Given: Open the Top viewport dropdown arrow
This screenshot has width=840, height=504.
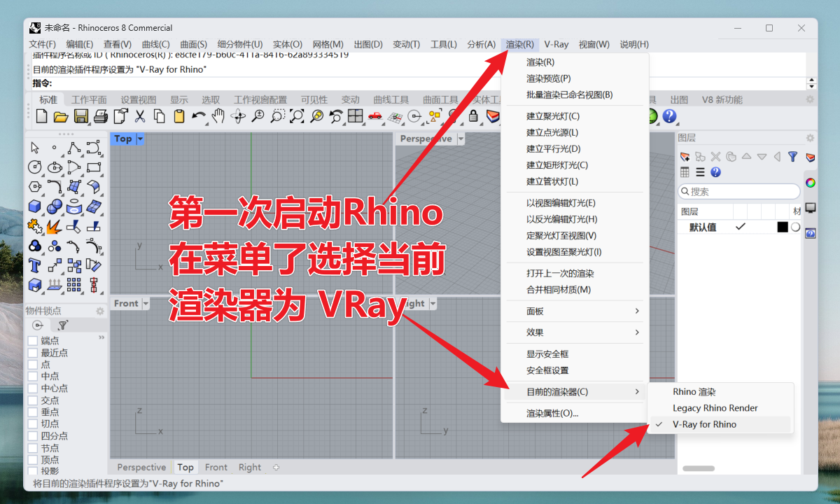Looking at the screenshot, I should click(140, 139).
